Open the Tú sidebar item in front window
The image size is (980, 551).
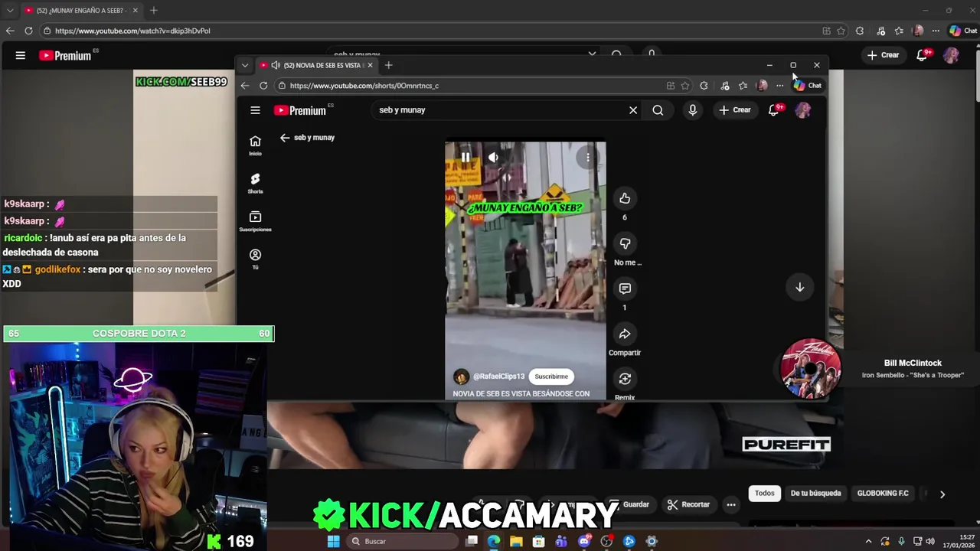255,259
